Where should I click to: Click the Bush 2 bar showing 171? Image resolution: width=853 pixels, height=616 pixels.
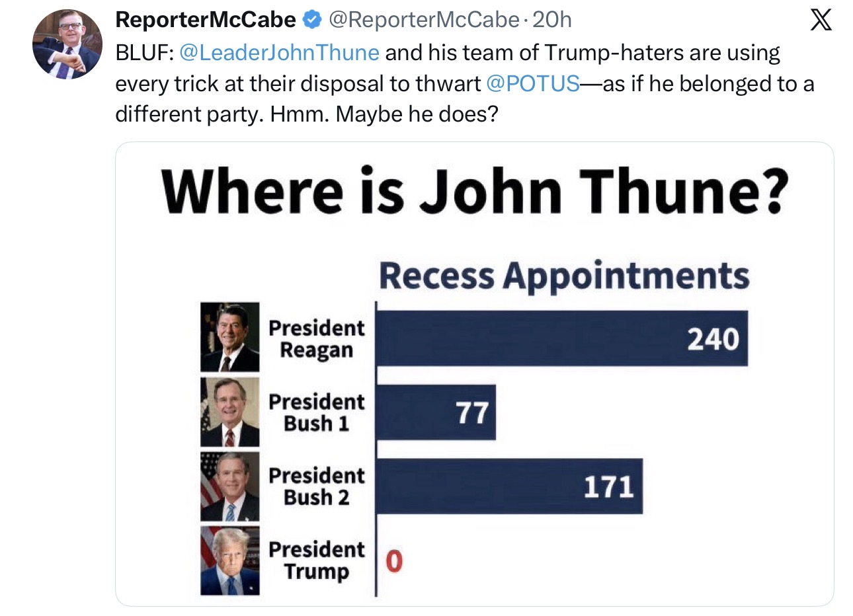pyautogui.click(x=510, y=486)
